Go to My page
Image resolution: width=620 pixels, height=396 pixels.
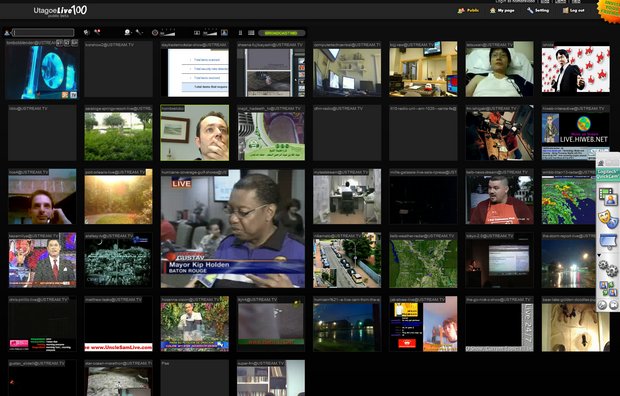tap(502, 11)
